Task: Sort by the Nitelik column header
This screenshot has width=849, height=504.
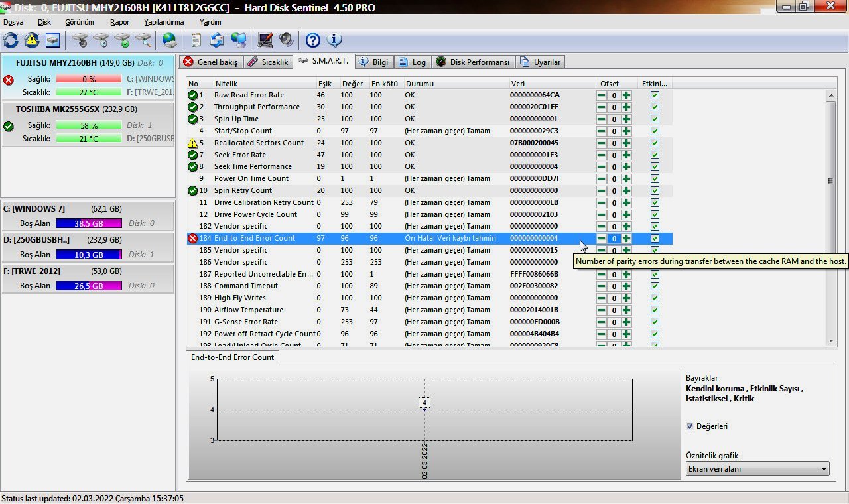Action: tap(265, 84)
